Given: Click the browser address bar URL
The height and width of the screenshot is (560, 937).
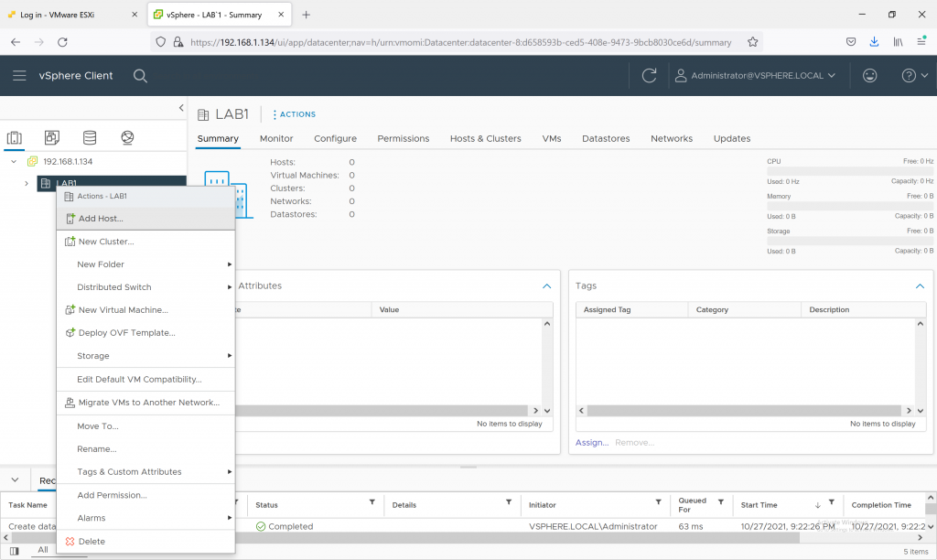Looking at the screenshot, I should click(x=461, y=42).
